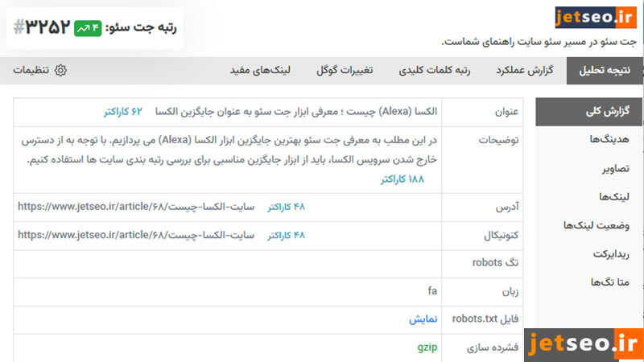Open لینک‌های مفید tab
This screenshot has width=644, height=362.
coord(260,71)
